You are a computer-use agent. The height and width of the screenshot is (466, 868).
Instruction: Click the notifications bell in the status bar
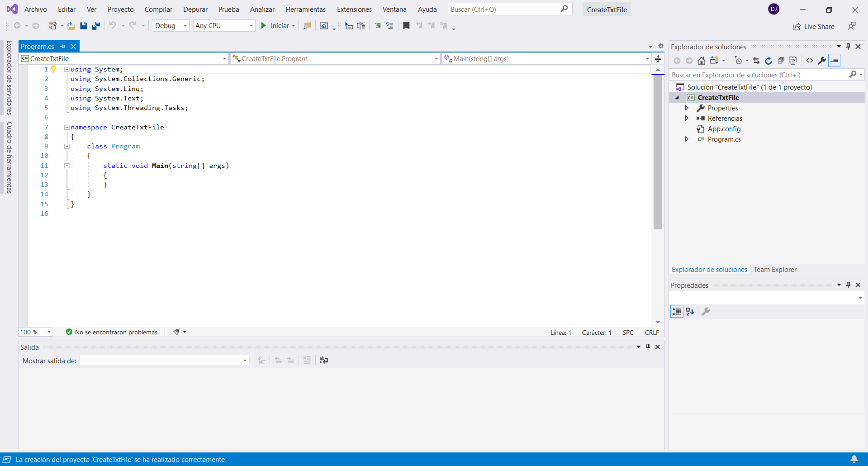click(854, 459)
